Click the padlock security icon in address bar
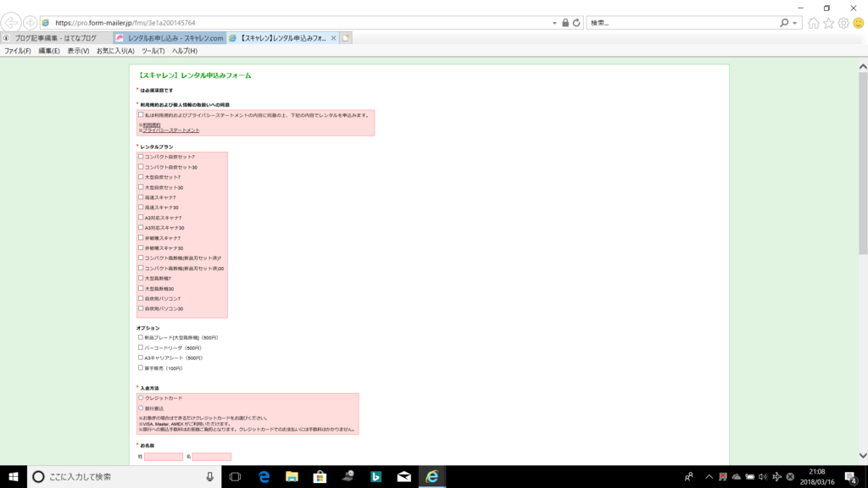 click(x=565, y=23)
